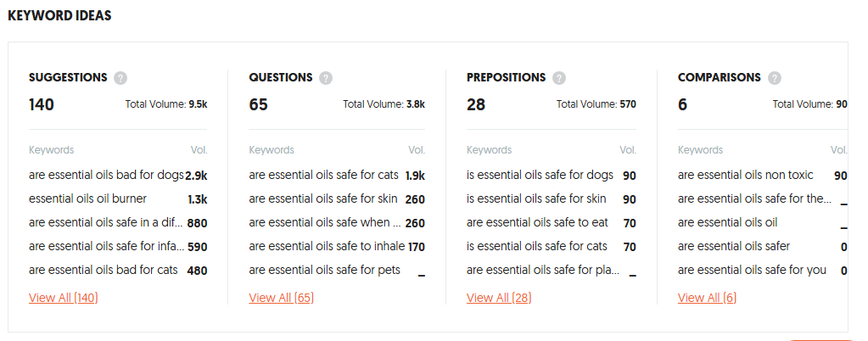Image resolution: width=868 pixels, height=341 pixels.
Task: Select keyword 'are essential oils safe for pets'
Action: coord(324,270)
